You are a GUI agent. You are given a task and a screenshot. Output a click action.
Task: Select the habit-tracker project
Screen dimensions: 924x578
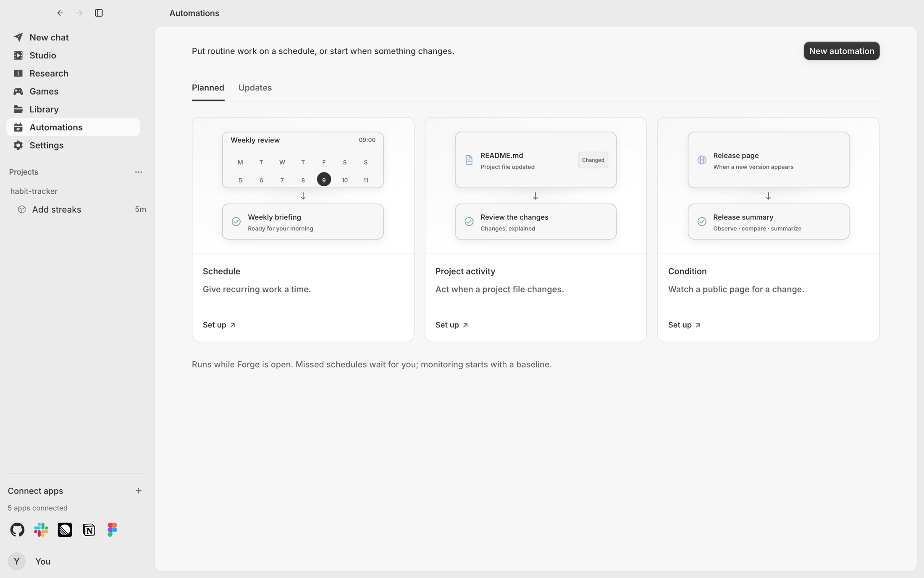tap(34, 191)
